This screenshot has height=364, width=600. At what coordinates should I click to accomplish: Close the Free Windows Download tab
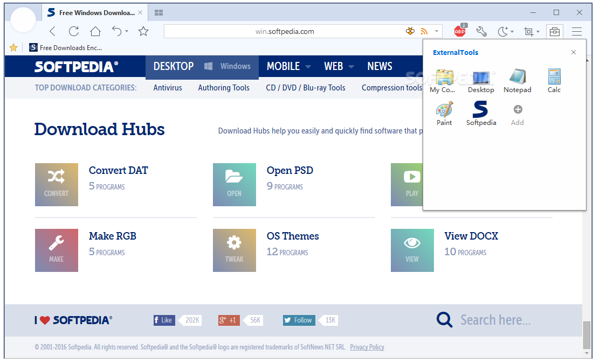tap(141, 12)
